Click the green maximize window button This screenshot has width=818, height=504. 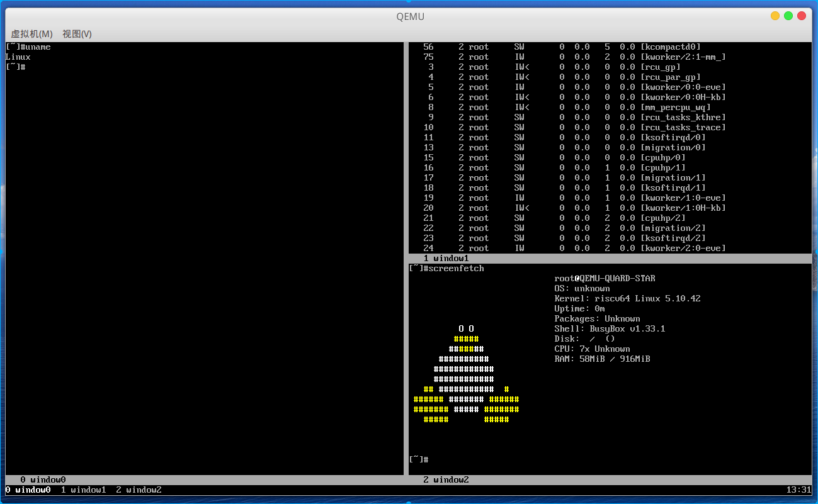coord(788,16)
